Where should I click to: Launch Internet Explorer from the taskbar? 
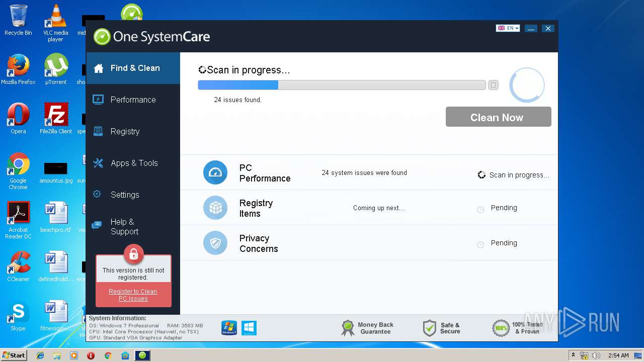tap(40, 355)
